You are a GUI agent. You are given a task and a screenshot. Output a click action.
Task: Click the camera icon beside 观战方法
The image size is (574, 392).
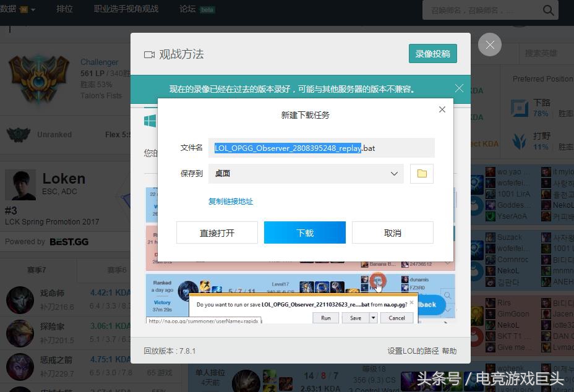148,54
